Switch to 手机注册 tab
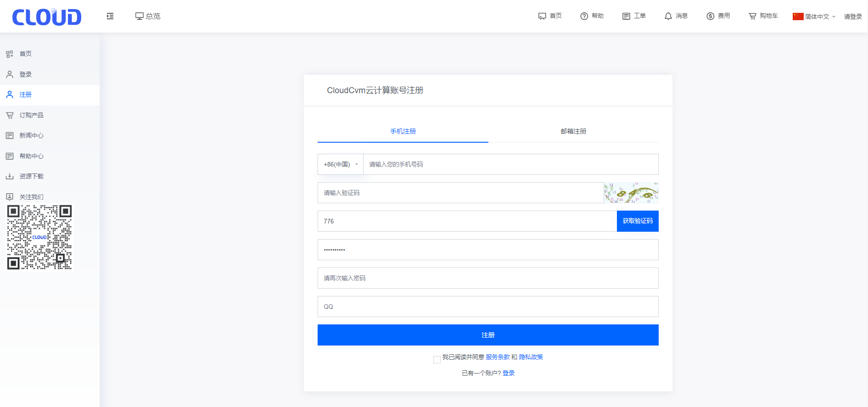The height and width of the screenshot is (407, 868). 403,131
